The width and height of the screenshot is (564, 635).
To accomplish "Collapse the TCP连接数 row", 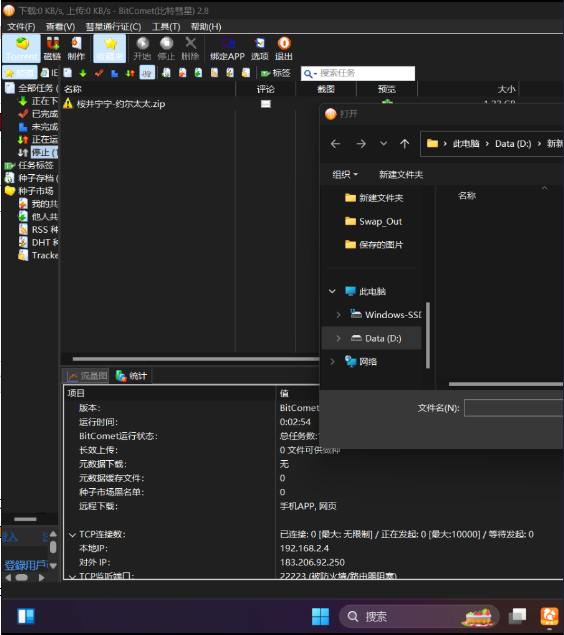I will coord(72,535).
